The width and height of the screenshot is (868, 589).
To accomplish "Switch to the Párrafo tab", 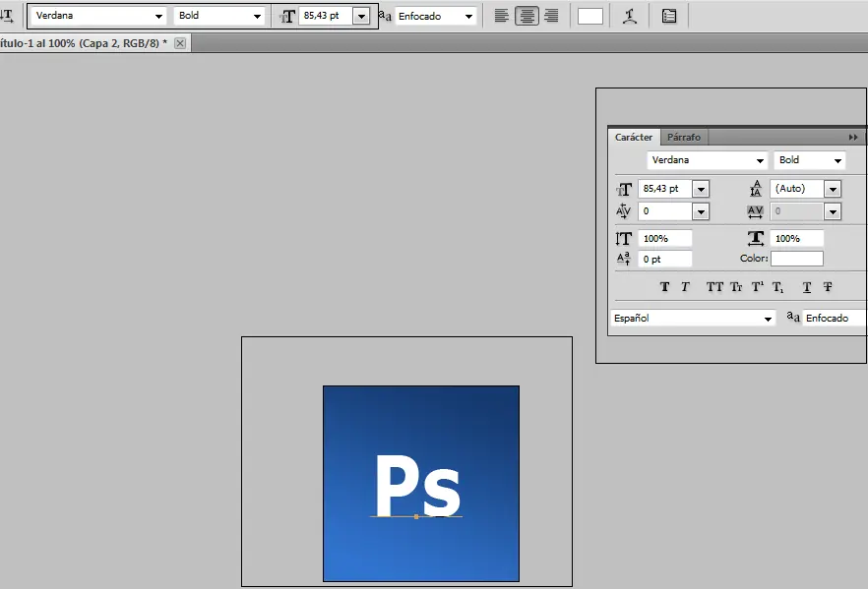I will 683,138.
